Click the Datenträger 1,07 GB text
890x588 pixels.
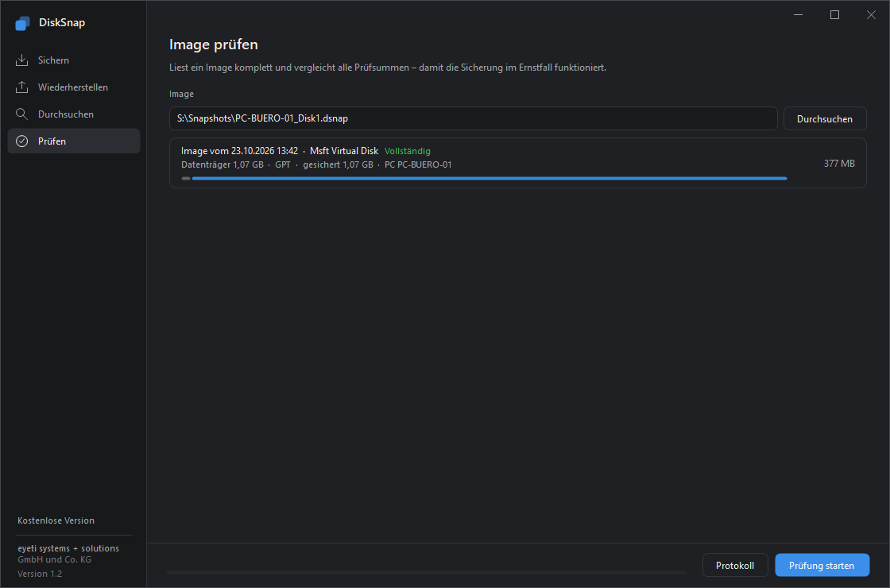point(222,164)
